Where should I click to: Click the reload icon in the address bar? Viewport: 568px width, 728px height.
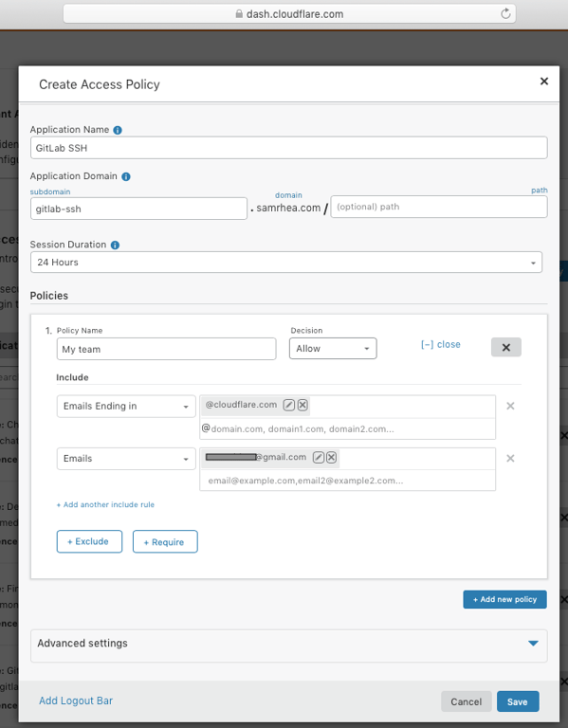click(505, 14)
